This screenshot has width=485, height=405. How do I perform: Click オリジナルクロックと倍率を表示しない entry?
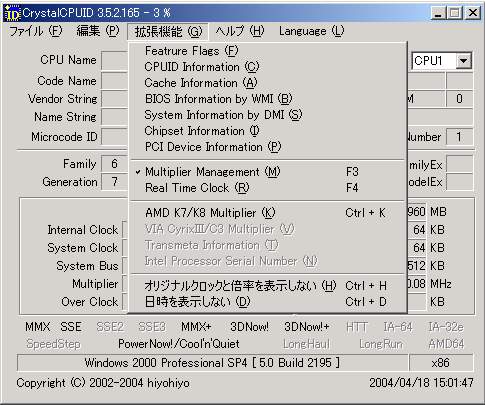tap(267, 286)
